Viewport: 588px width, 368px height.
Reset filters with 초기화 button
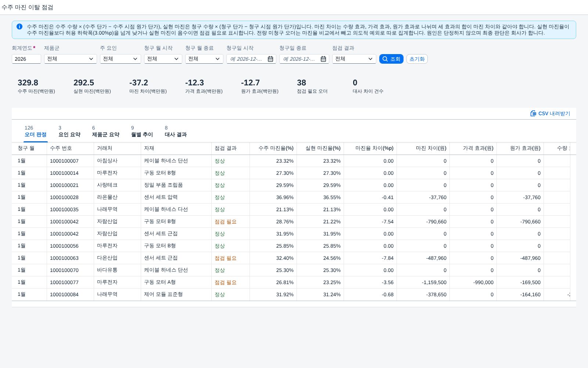click(417, 59)
